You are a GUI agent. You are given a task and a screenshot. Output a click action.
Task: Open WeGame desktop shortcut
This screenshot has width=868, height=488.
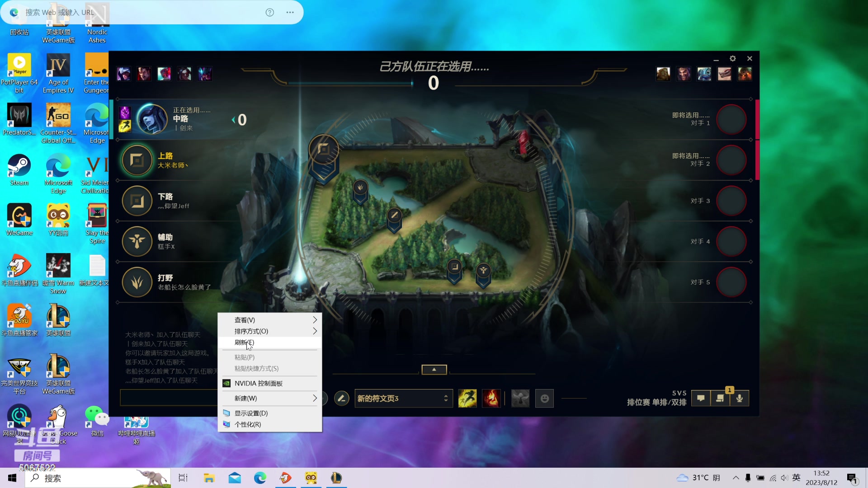(x=19, y=220)
